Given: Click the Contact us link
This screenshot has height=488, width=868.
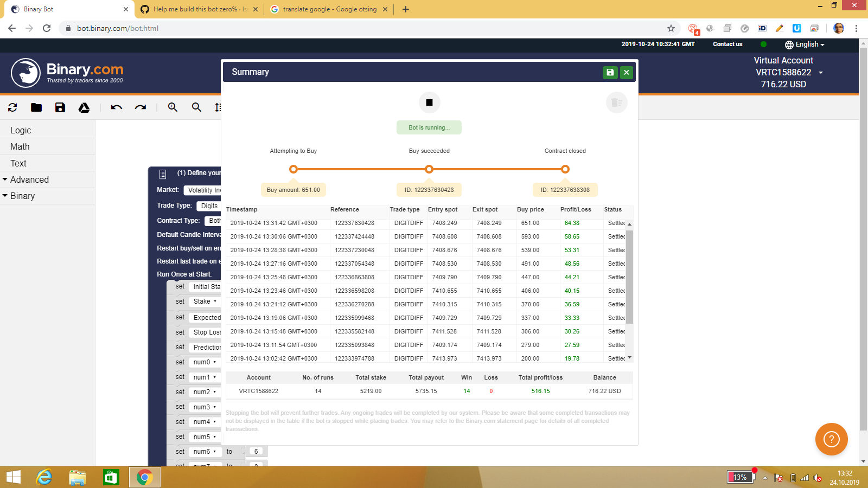Looking at the screenshot, I should [x=727, y=44].
